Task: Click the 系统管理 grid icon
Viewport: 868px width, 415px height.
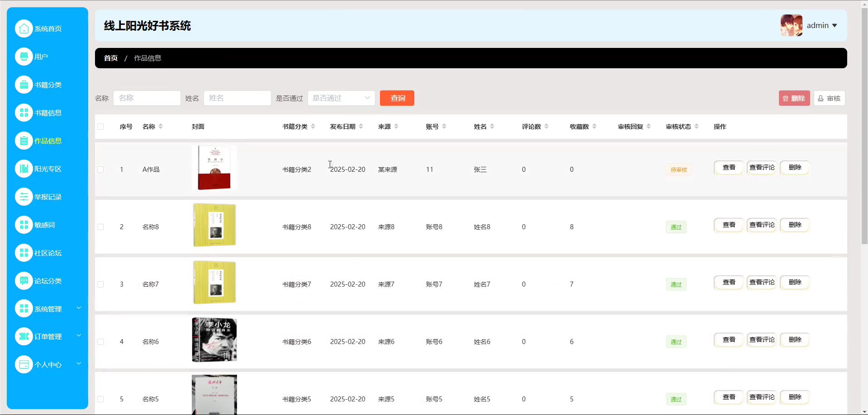Action: coord(24,309)
